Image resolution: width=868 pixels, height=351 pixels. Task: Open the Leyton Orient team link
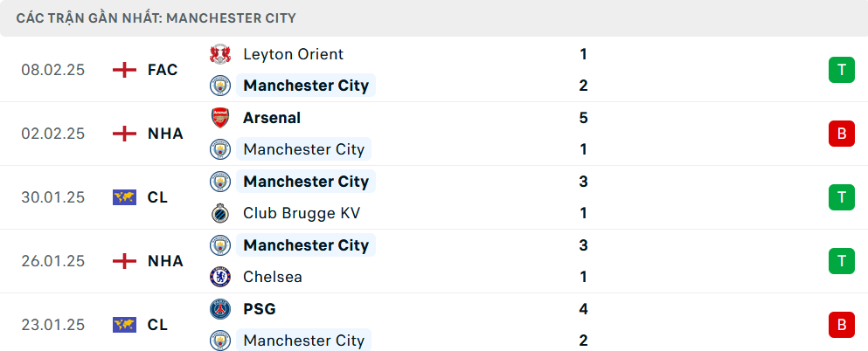293,54
